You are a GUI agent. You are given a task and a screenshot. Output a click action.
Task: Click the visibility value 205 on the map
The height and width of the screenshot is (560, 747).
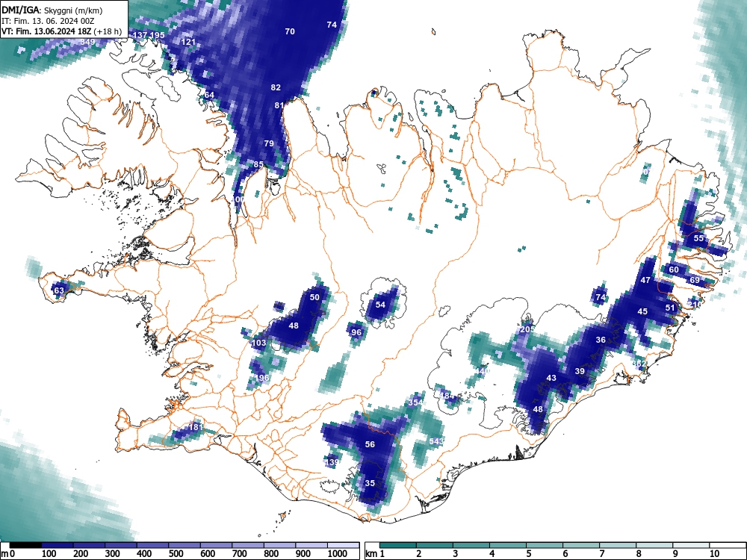tap(527, 329)
